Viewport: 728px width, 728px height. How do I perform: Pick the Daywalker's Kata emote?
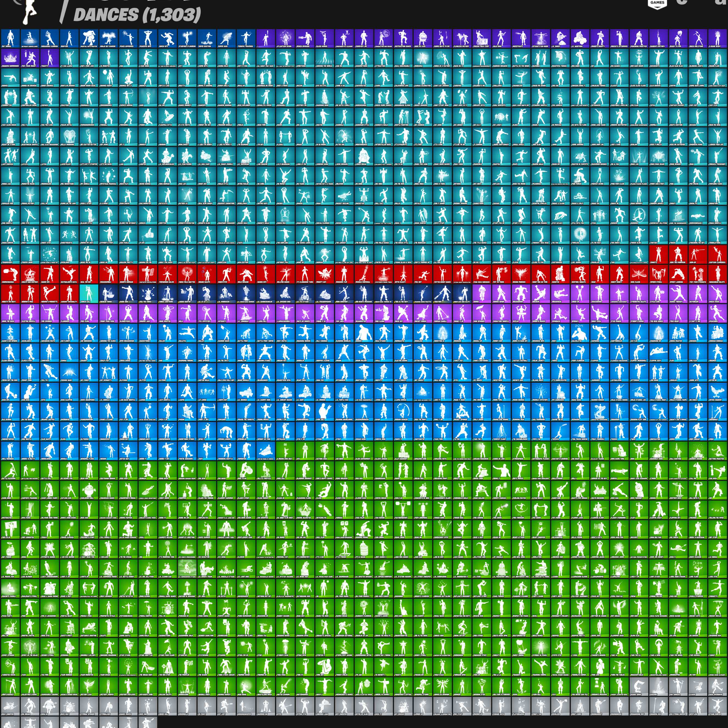(x=69, y=274)
